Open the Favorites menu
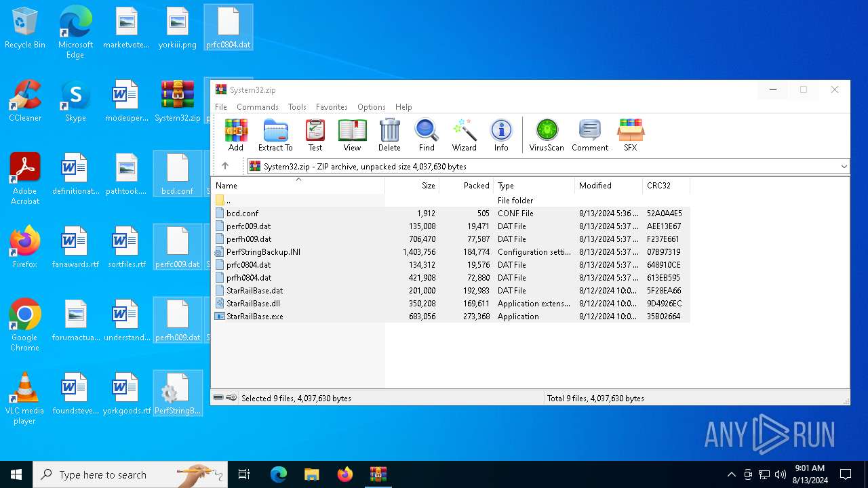The height and width of the screenshot is (488, 868). (x=332, y=107)
